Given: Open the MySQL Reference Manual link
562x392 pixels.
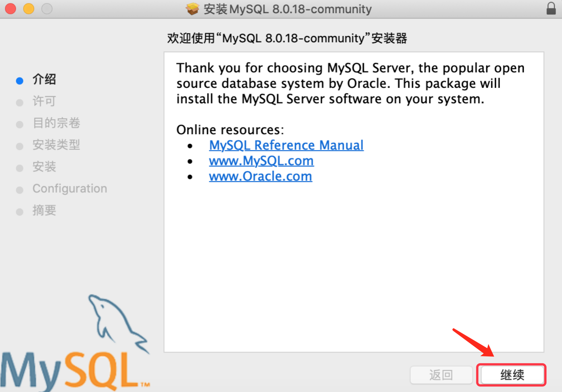Looking at the screenshot, I should [x=286, y=145].
